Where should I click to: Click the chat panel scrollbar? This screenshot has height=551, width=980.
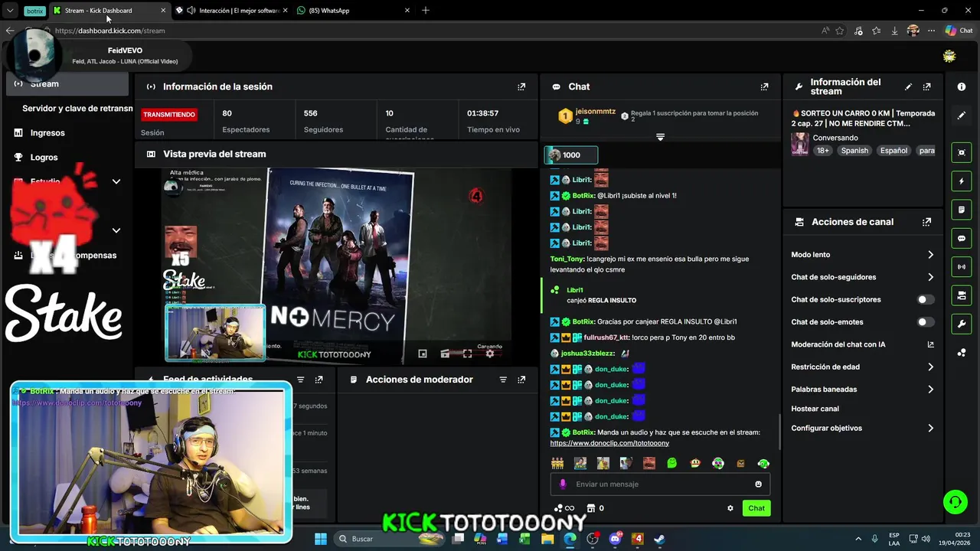(x=779, y=432)
